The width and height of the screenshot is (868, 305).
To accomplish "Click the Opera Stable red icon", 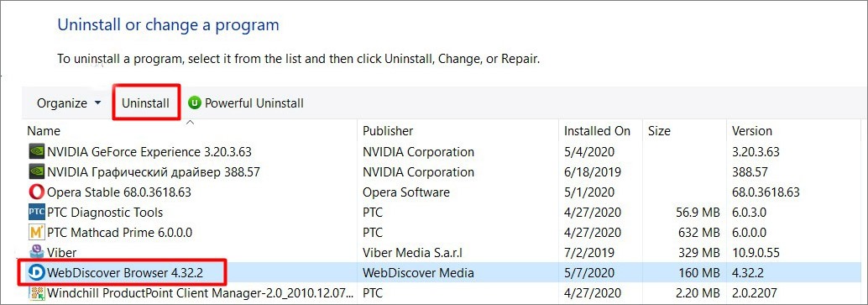I will coord(35,192).
